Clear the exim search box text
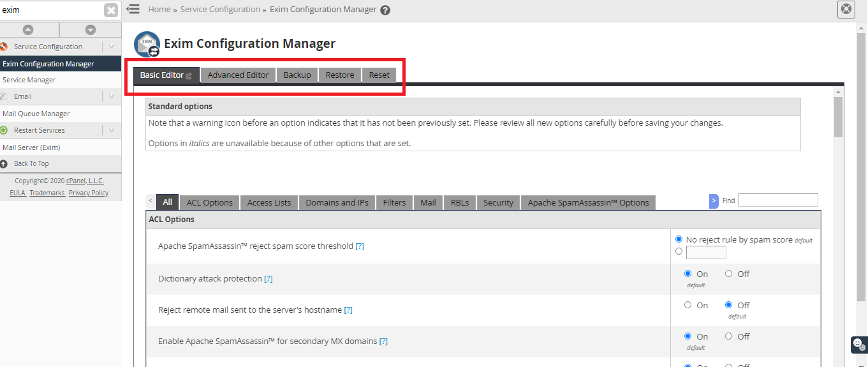Viewport: 868px width, 367px height. [x=111, y=10]
